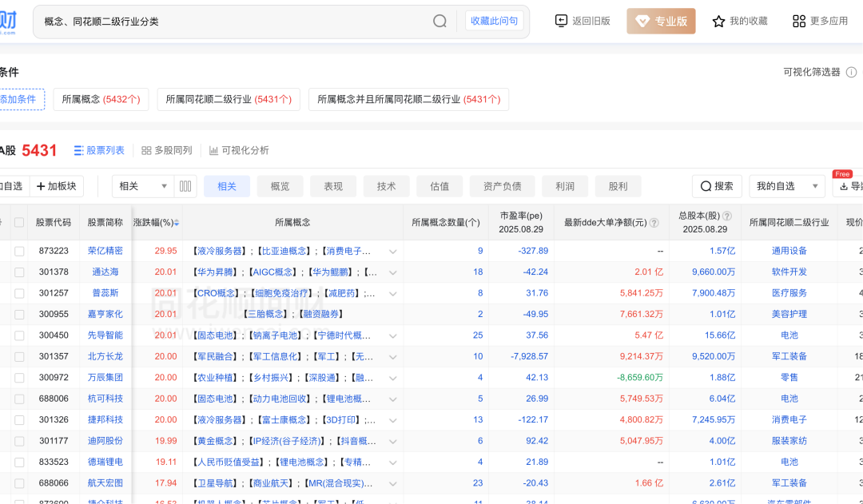Select the 概览 tab

pyautogui.click(x=280, y=187)
